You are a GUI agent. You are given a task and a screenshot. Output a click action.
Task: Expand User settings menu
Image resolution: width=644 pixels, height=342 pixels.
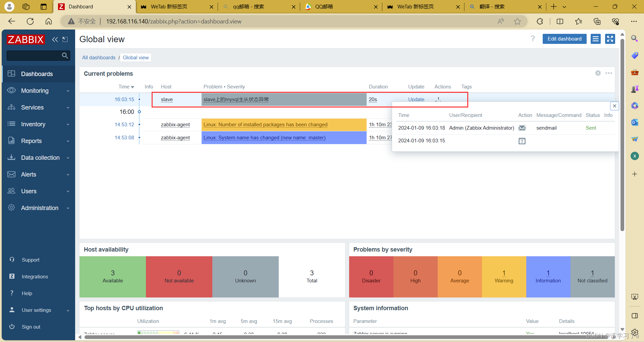pos(39,310)
